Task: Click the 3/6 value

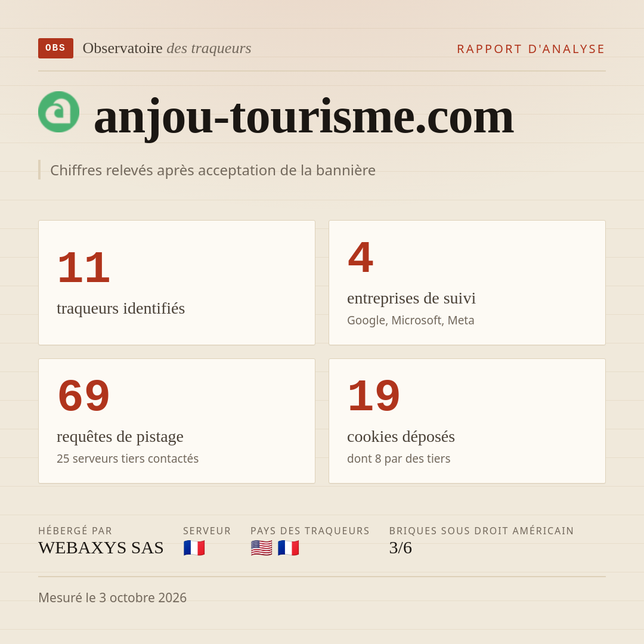Action: click(401, 548)
